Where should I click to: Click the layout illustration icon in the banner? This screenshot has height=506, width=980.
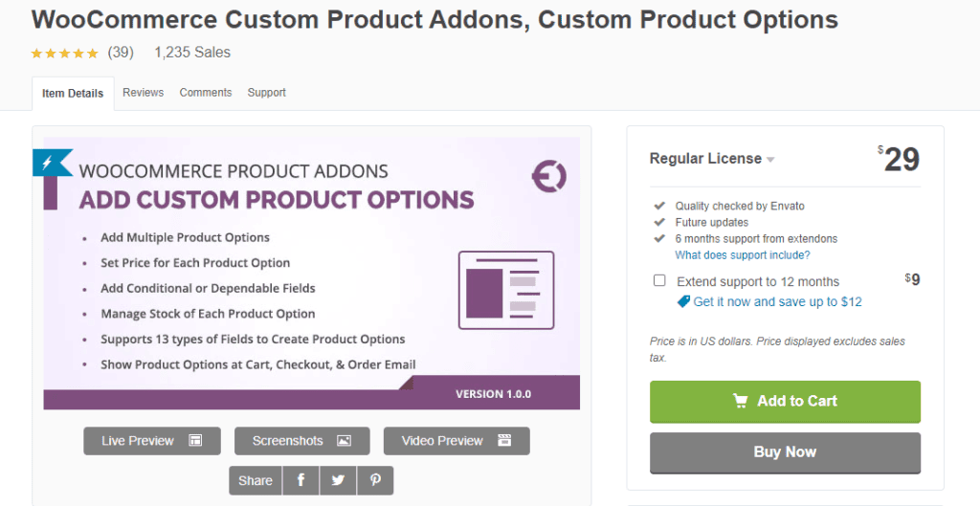(x=506, y=287)
